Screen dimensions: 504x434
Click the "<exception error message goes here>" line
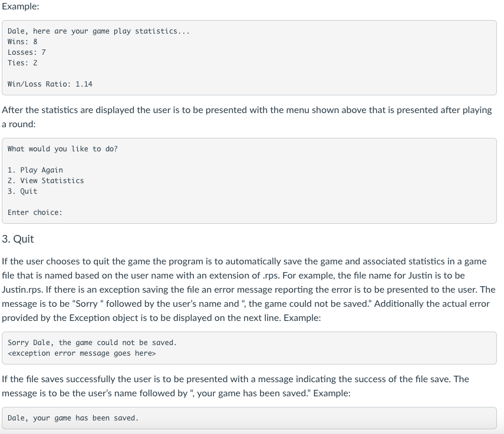tap(81, 353)
